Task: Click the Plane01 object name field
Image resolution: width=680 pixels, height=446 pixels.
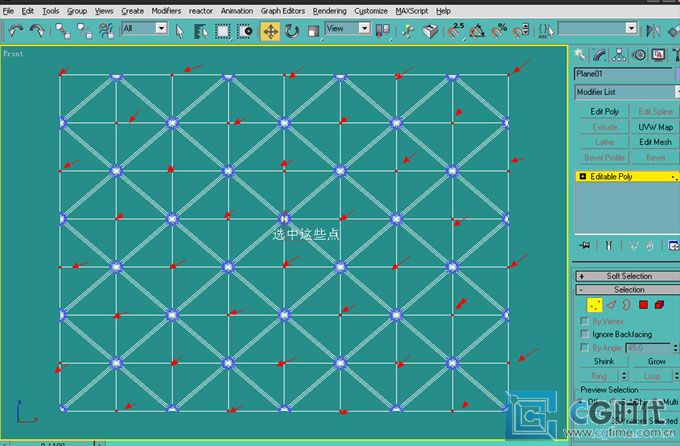Action: (x=623, y=74)
